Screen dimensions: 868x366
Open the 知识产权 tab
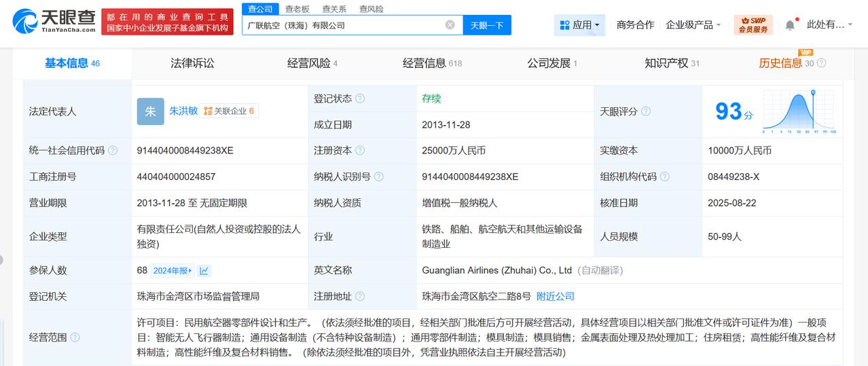(x=672, y=63)
